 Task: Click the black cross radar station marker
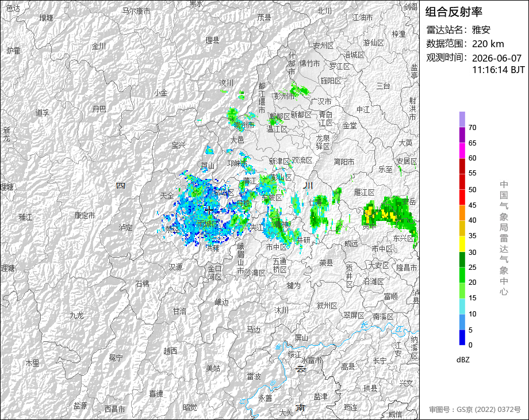(x=209, y=210)
